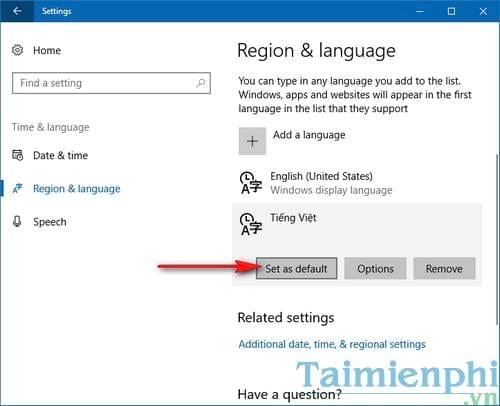Open Additional date, time, & regional settings
Image resolution: width=500 pixels, height=406 pixels.
tap(332, 344)
